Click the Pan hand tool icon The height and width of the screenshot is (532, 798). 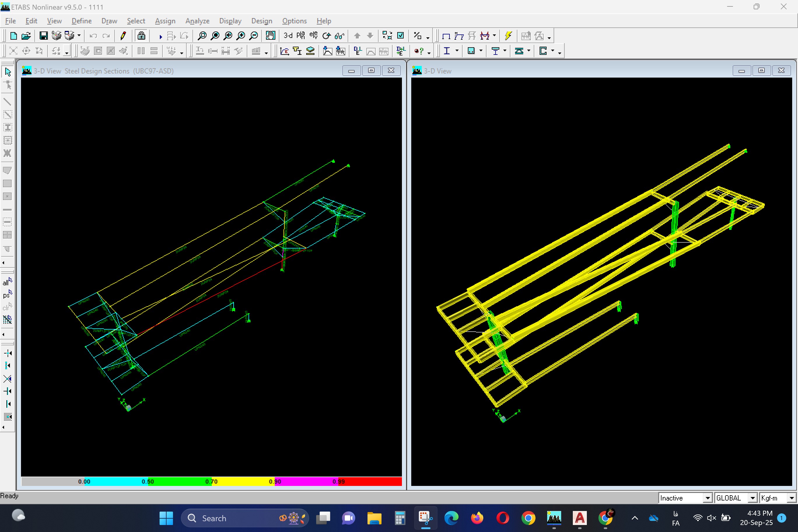tap(270, 36)
